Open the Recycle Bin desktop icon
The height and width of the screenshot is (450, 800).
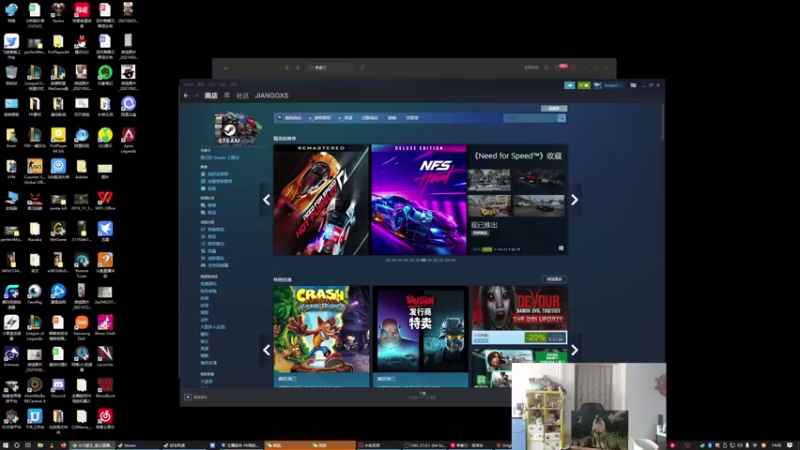pos(11,75)
